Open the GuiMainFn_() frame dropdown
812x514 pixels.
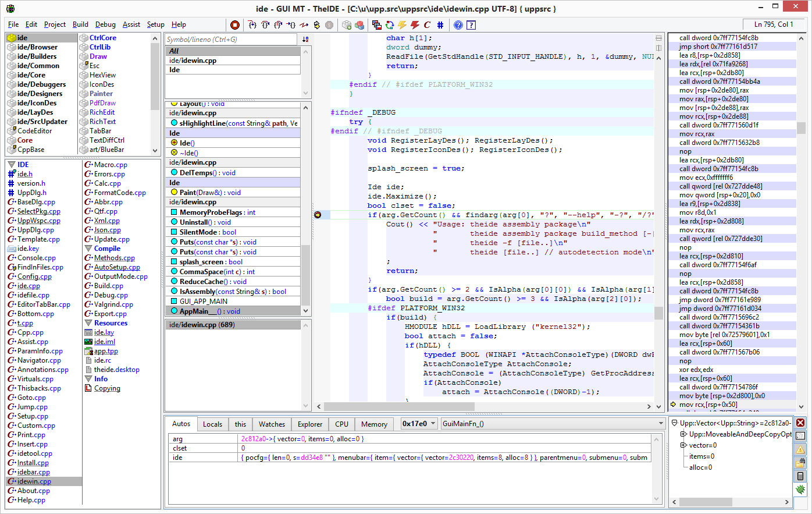(x=660, y=424)
